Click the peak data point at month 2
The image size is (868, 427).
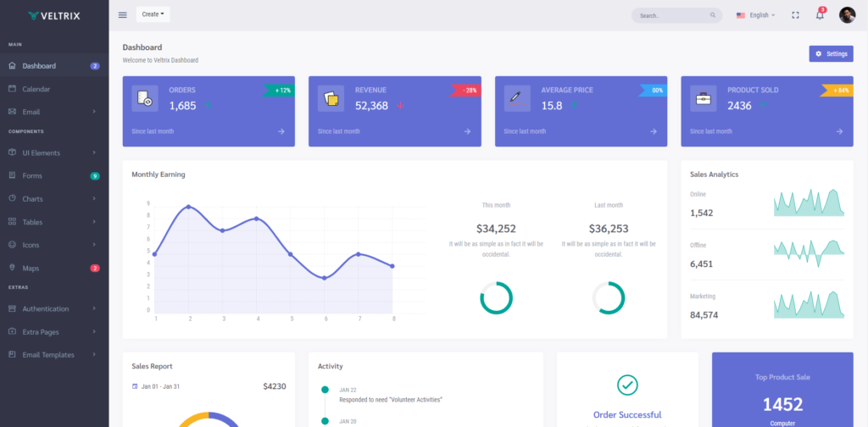[189, 207]
